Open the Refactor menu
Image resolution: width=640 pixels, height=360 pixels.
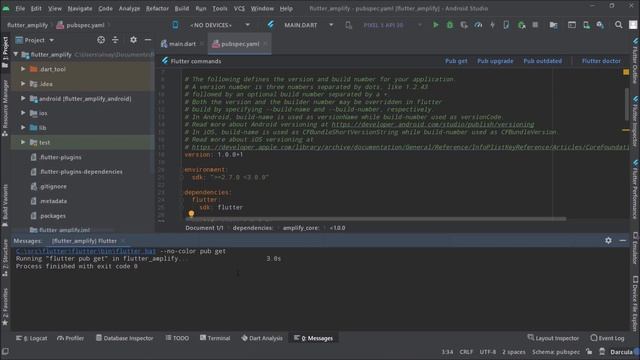[x=157, y=8]
